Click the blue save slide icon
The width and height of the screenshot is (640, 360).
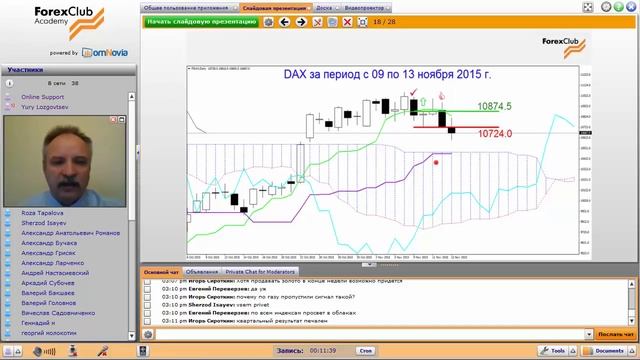click(332, 22)
